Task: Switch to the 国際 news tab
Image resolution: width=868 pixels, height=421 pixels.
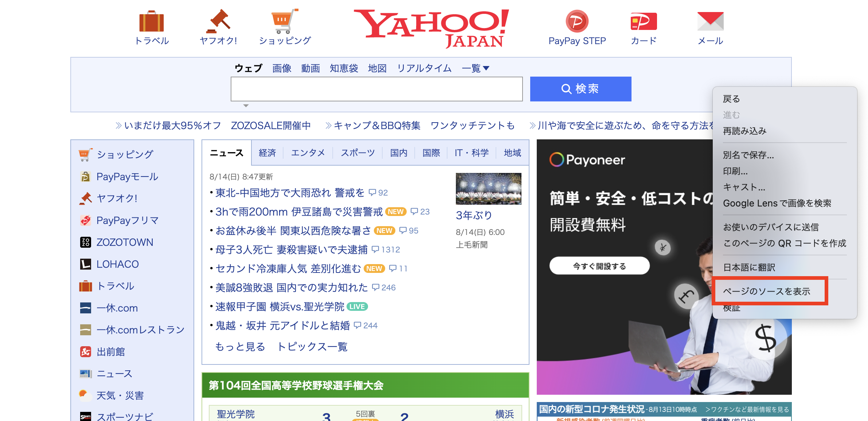Action: point(431,153)
